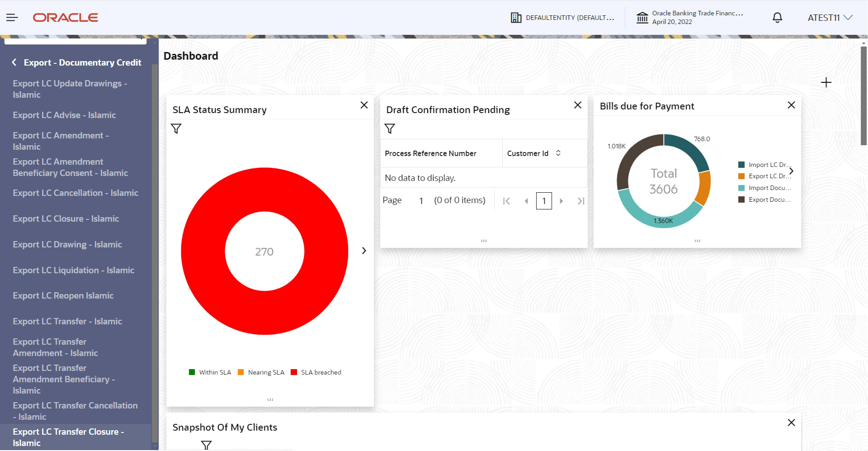
Task: Open Export LC Closure - Islamic menu item
Action: [x=66, y=218]
